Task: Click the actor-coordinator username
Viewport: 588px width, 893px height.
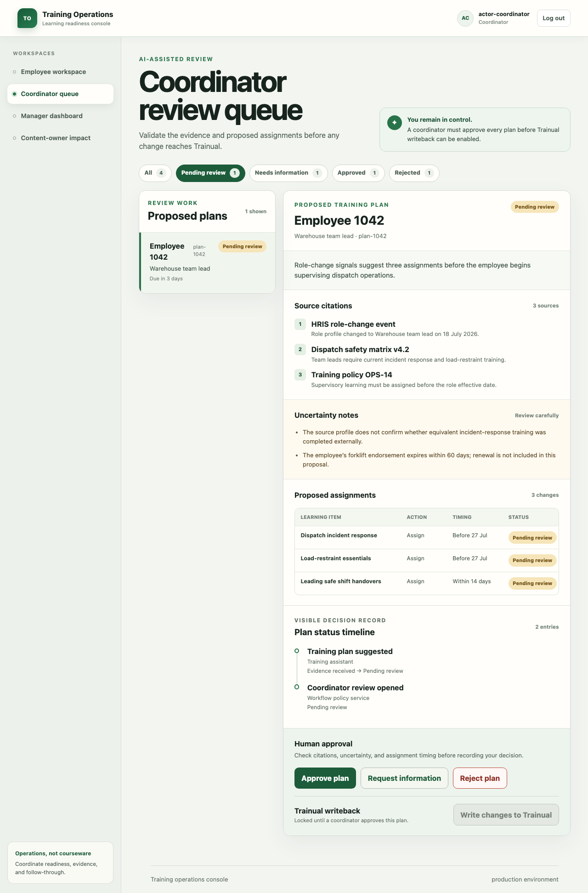Action: [x=504, y=14]
